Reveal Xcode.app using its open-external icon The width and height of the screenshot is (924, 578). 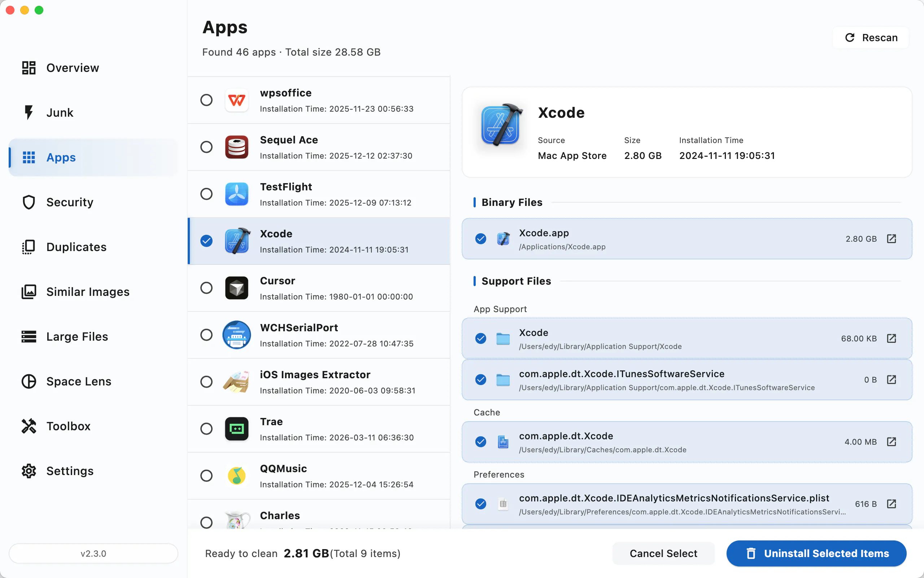point(891,239)
